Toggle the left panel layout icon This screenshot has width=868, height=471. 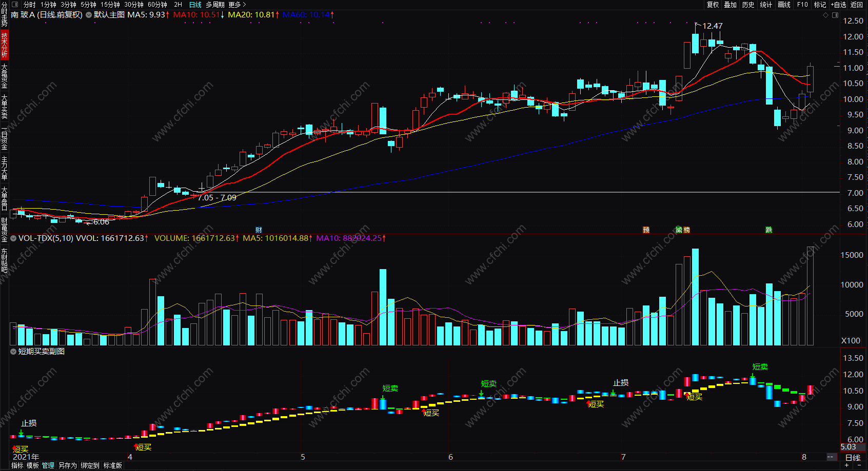[14, 5]
